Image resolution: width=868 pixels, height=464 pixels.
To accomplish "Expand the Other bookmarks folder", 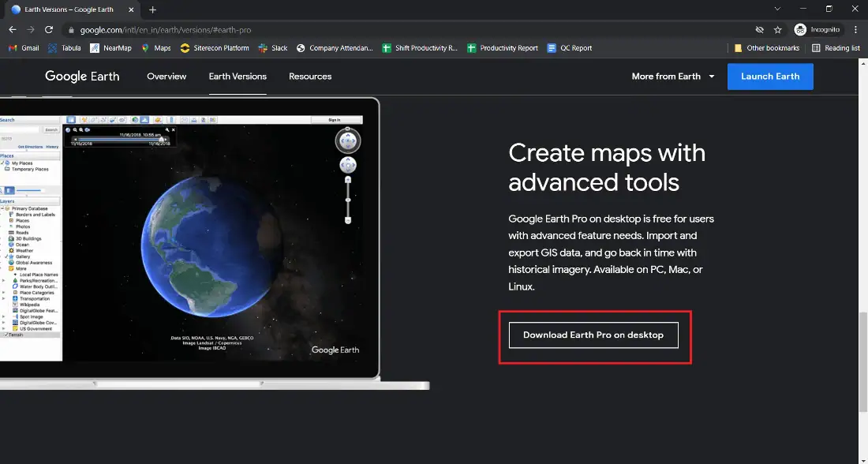I will point(767,48).
